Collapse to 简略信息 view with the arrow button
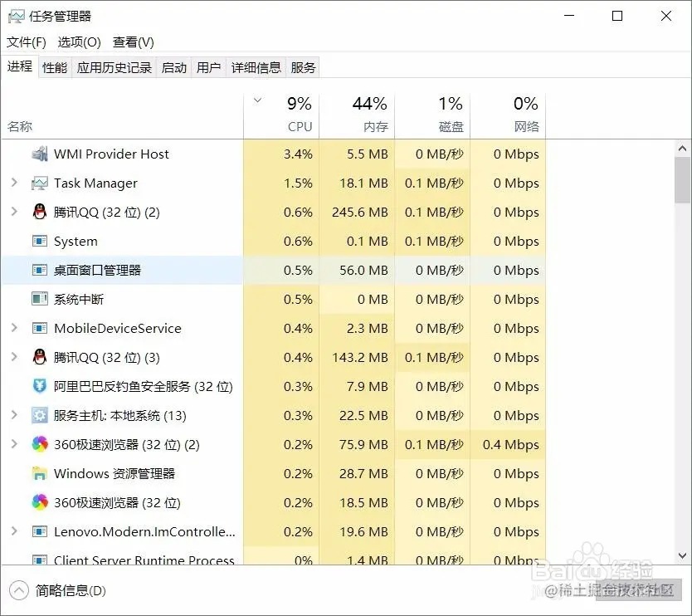The width and height of the screenshot is (692, 616). coord(18,591)
